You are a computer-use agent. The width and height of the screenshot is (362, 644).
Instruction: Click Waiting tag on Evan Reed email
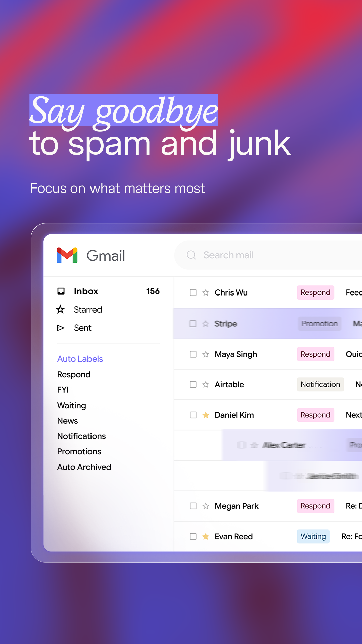tap(313, 536)
